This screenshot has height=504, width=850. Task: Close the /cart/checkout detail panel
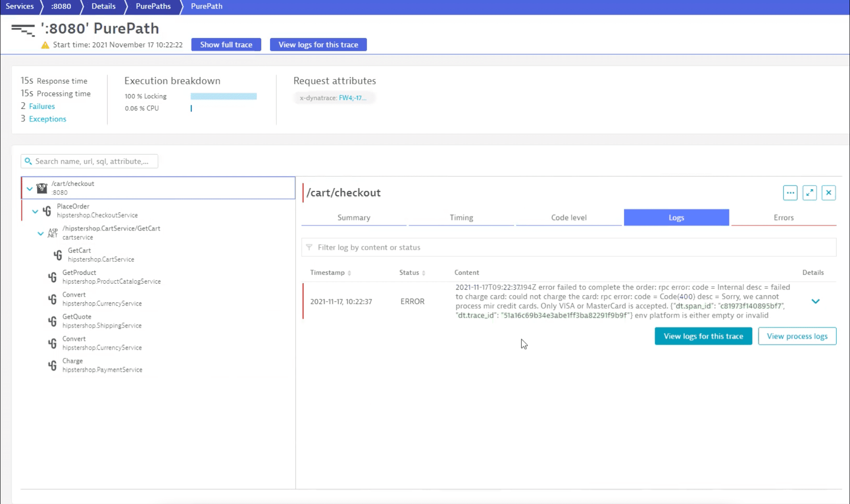(x=829, y=193)
